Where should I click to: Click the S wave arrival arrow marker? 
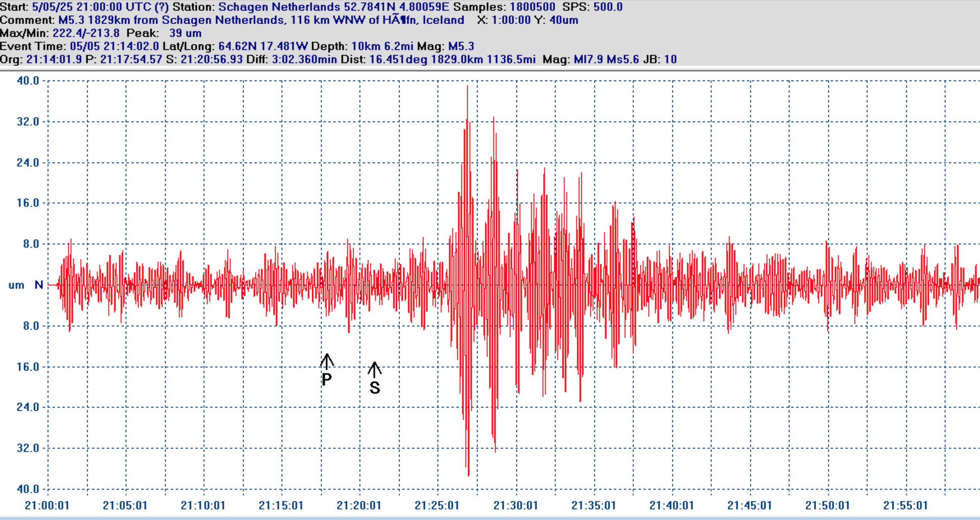tap(374, 369)
